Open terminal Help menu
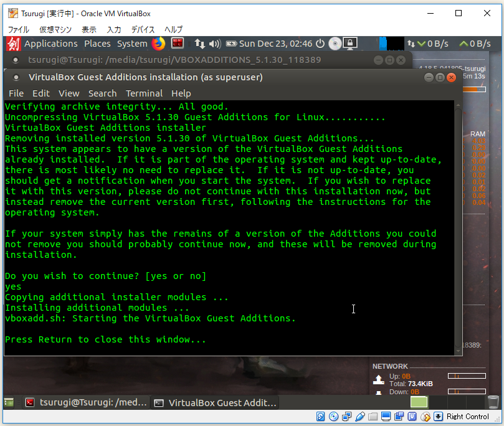 point(181,93)
